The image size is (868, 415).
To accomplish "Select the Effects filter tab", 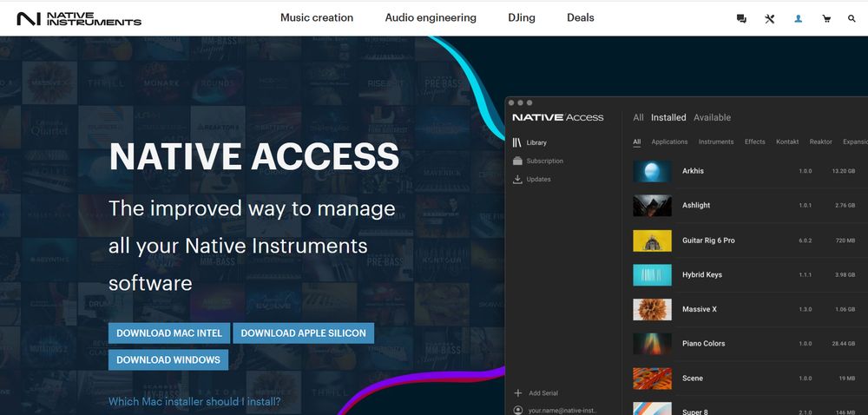I will [x=754, y=142].
